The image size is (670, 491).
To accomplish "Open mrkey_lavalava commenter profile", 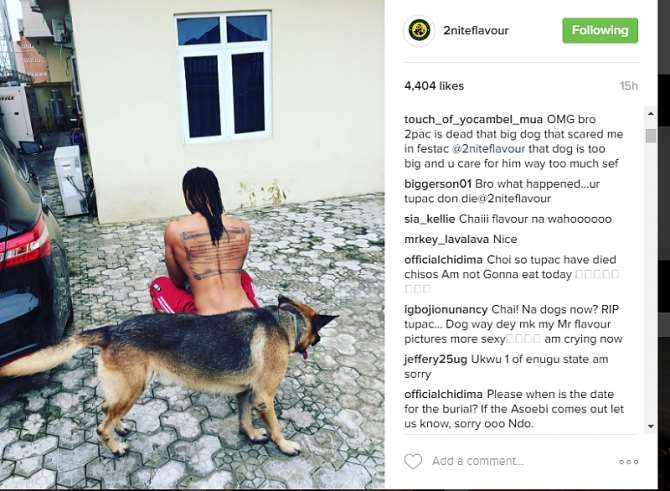I will pos(447,239).
